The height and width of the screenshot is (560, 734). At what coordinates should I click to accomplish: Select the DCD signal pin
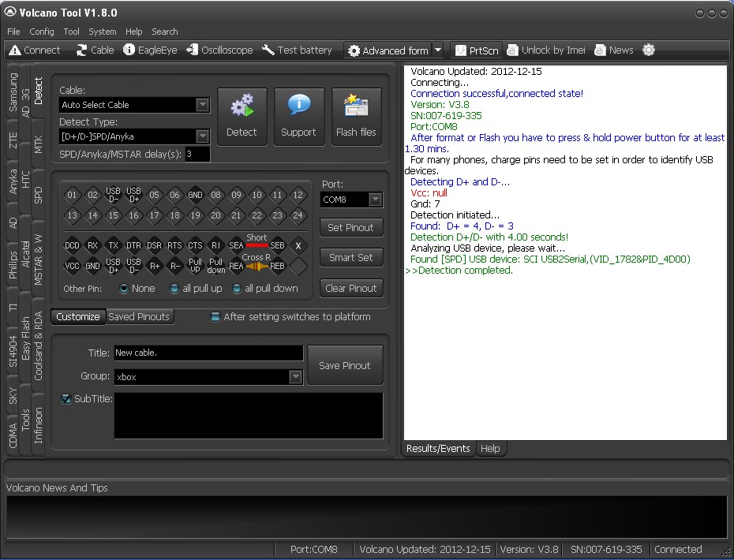(x=72, y=245)
